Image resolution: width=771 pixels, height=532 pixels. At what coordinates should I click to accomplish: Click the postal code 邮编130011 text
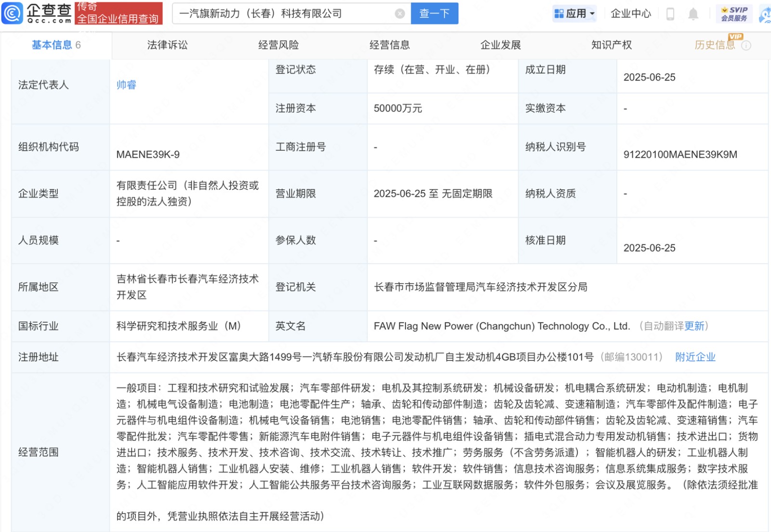[631, 357]
